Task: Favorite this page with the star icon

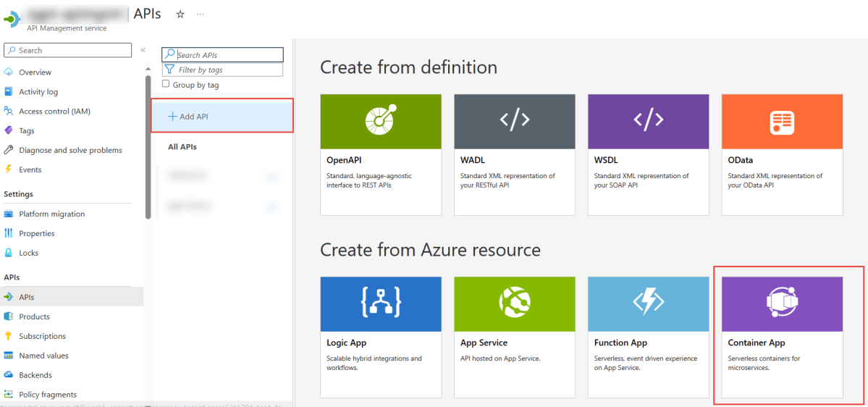Action: pyautogui.click(x=180, y=14)
